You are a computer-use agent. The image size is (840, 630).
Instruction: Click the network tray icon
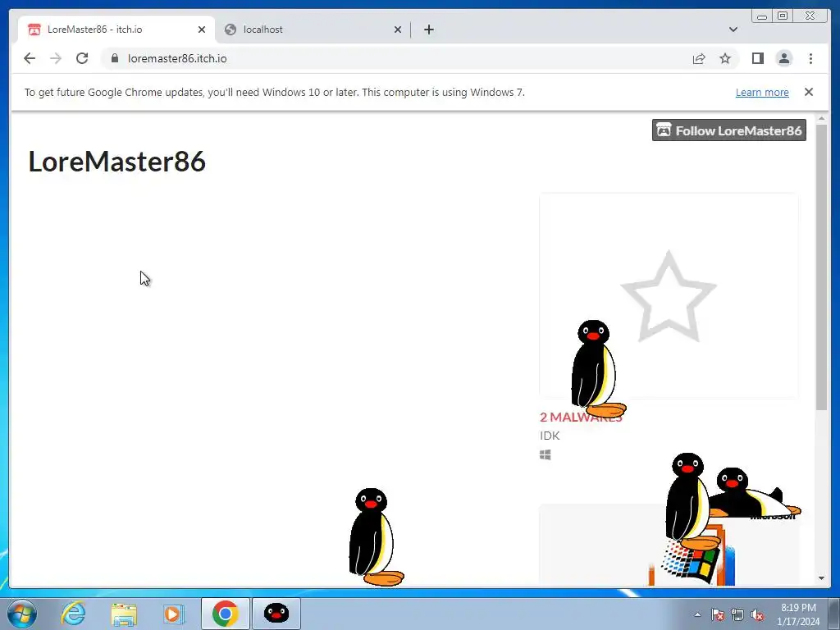(x=737, y=614)
